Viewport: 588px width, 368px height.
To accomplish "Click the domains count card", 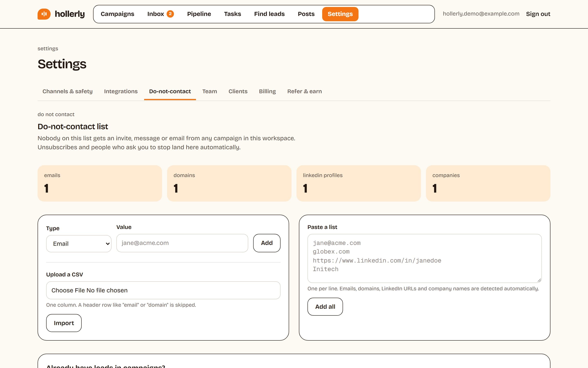I will click(229, 183).
